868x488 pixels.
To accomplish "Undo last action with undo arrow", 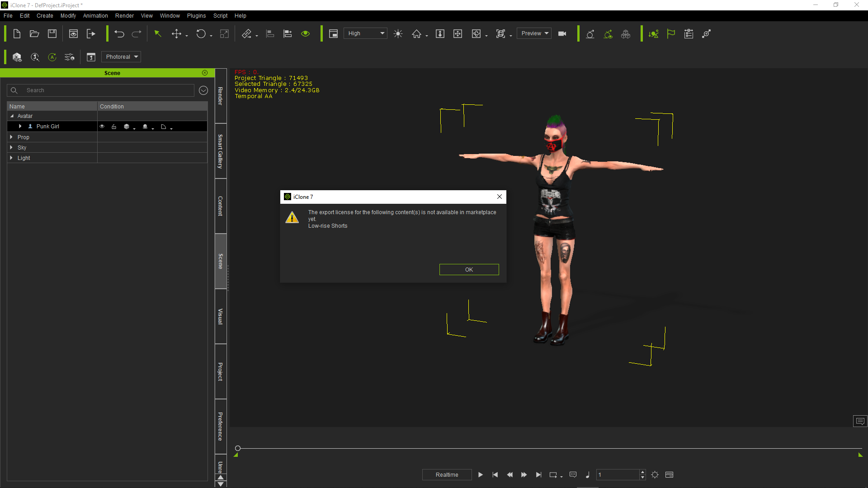I will [119, 34].
